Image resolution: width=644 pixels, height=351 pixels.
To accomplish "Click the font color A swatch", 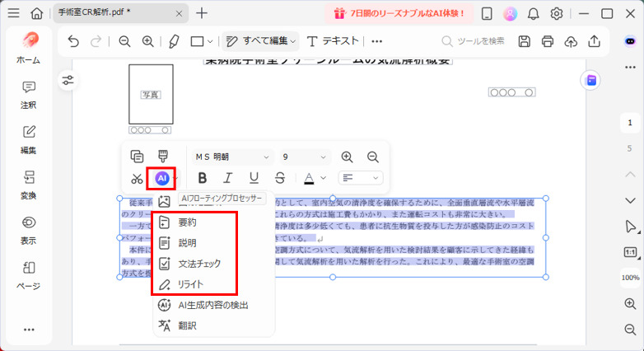I will pos(309,178).
